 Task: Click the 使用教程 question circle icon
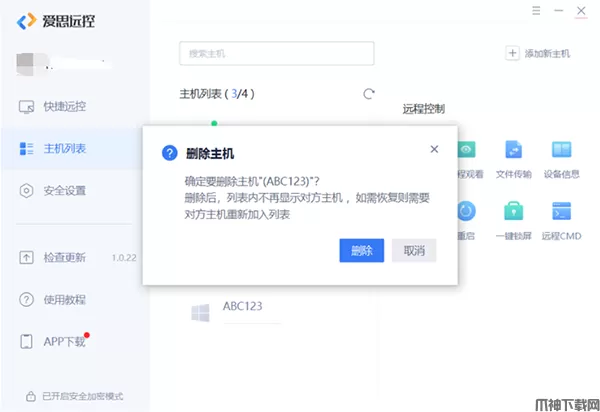[26, 300]
